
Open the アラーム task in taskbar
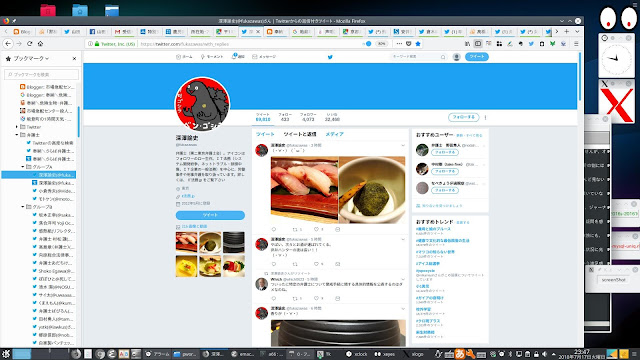click(x=158, y=354)
